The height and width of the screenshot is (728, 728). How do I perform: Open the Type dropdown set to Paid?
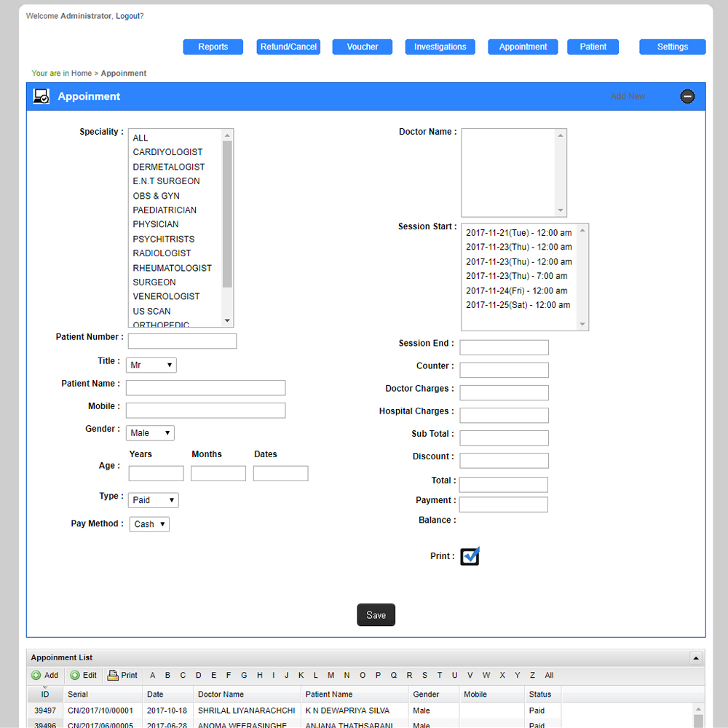pyautogui.click(x=153, y=500)
